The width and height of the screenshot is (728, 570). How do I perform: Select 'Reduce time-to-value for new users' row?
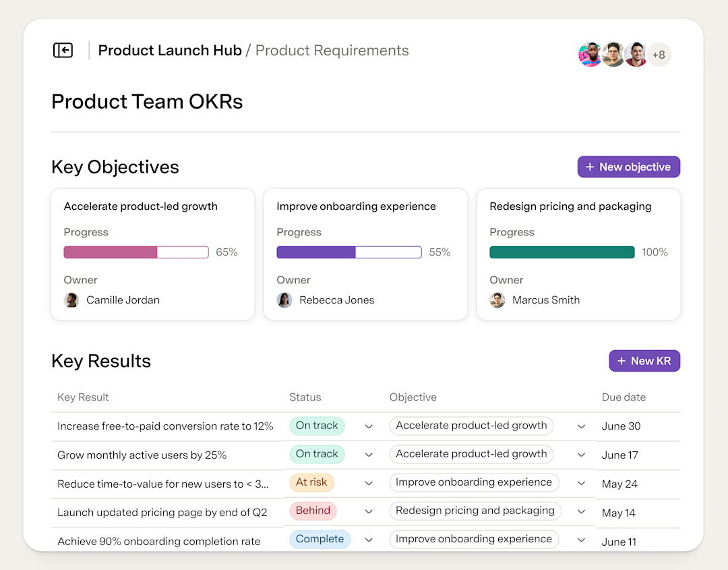[163, 484]
